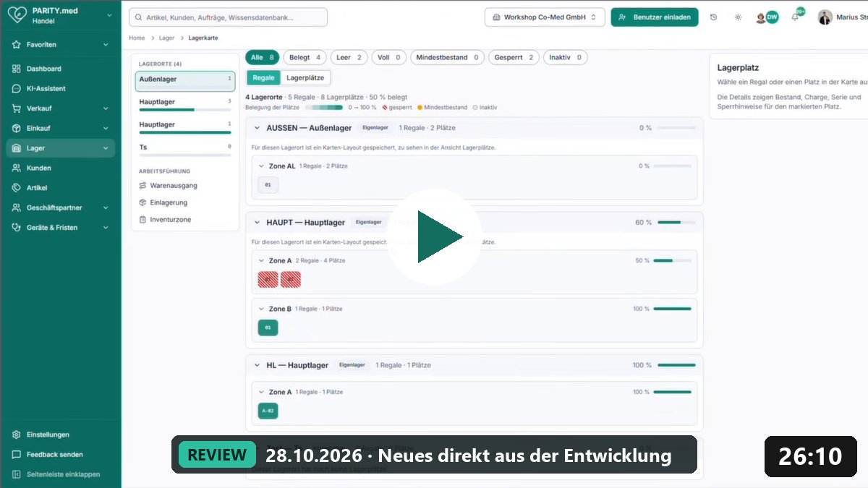Click the Zone B 100 % occupancy bar

point(673,309)
